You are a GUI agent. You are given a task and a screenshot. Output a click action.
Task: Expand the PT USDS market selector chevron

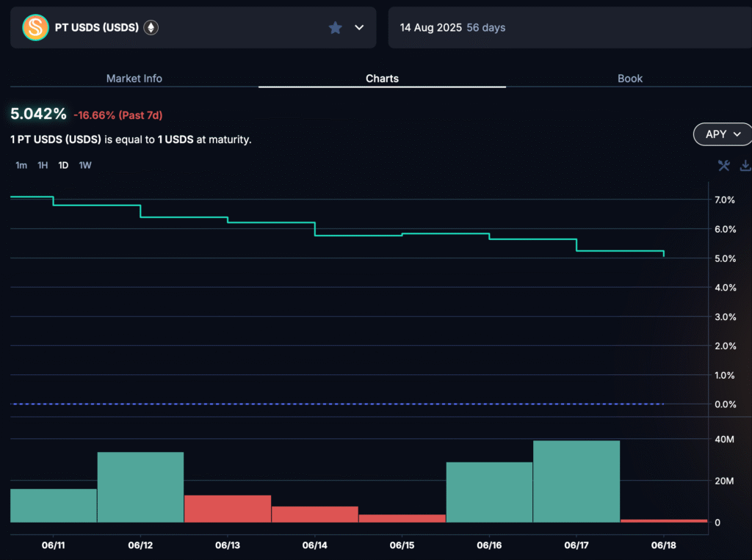click(x=359, y=28)
